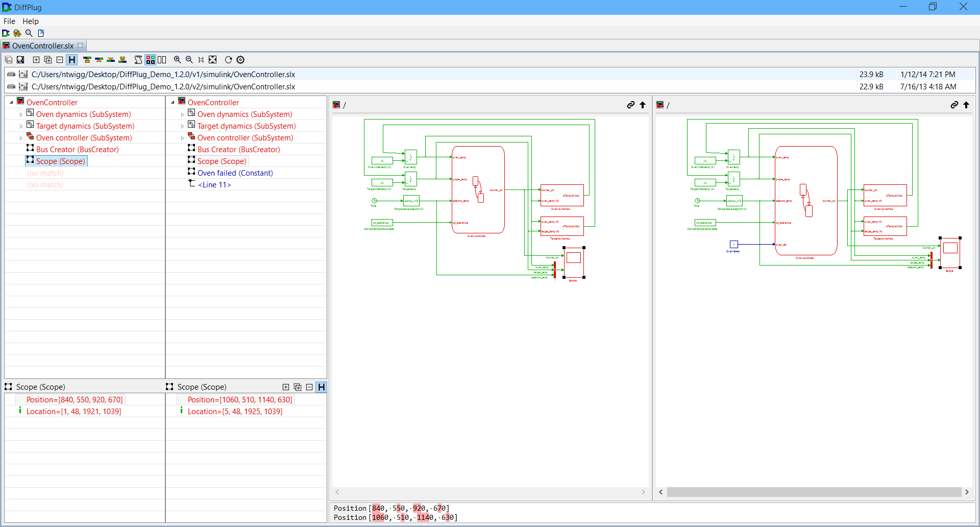Open comparison settings gear
The height and width of the screenshot is (527, 980).
(240, 60)
